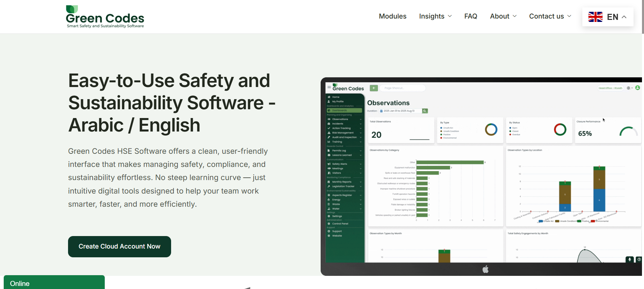Click the hamburger menu icon in dashboard
The width and height of the screenshot is (644, 289).
click(x=329, y=87)
